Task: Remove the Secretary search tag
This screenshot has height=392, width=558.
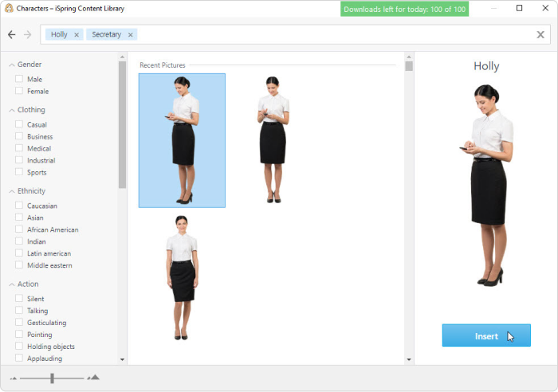Action: click(x=130, y=35)
